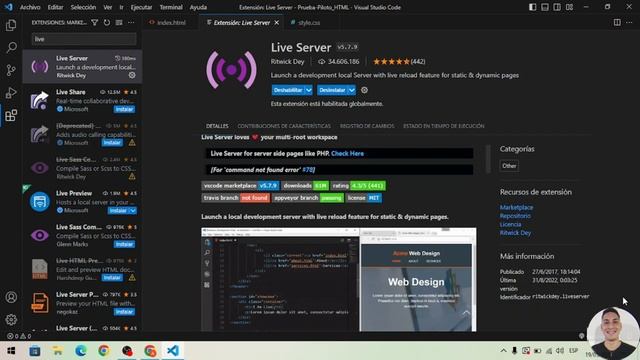
Task: Open the Archivo menu
Action: pos(30,7)
